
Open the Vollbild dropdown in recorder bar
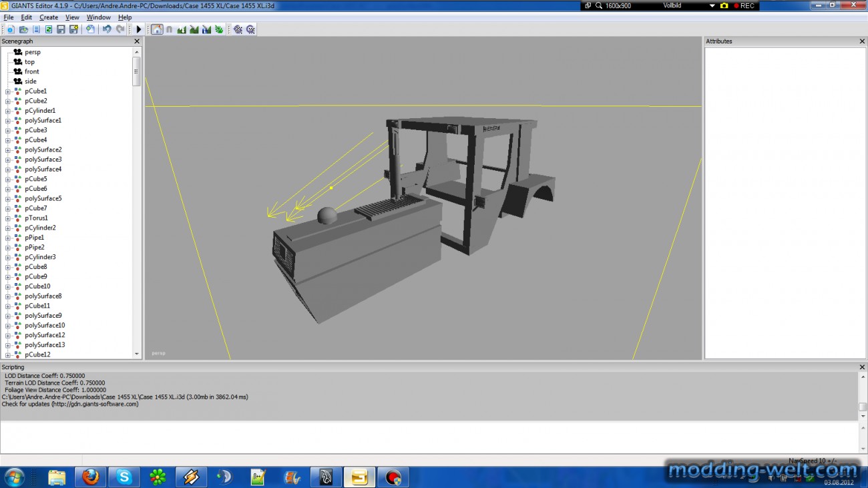[712, 5]
